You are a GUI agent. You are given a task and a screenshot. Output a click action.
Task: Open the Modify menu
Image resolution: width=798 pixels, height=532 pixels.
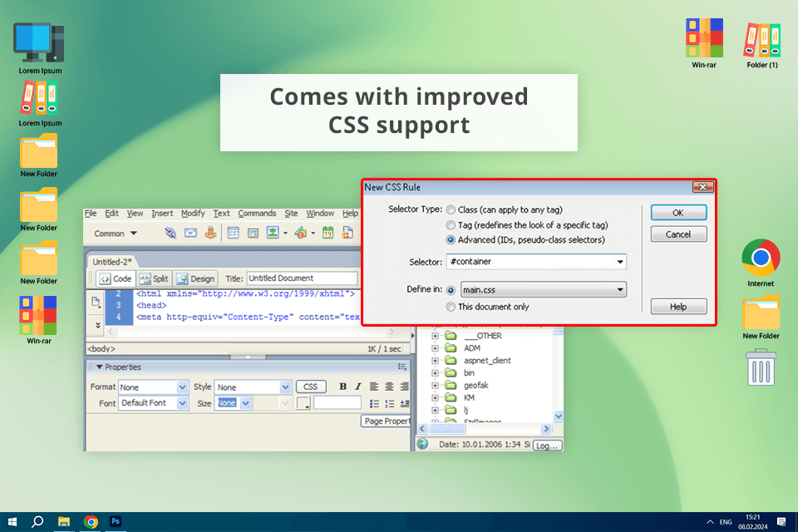[193, 214]
